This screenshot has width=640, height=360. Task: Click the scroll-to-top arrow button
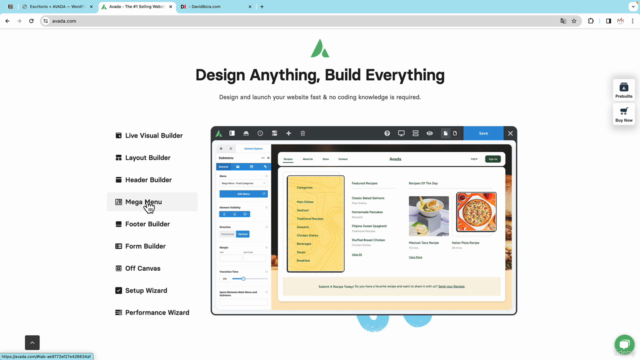[32, 342]
